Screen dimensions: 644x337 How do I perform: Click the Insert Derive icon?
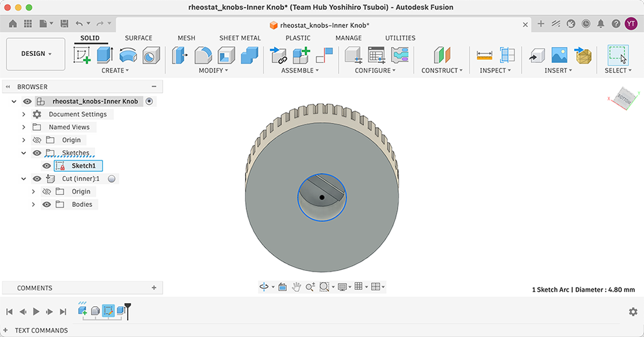click(536, 55)
